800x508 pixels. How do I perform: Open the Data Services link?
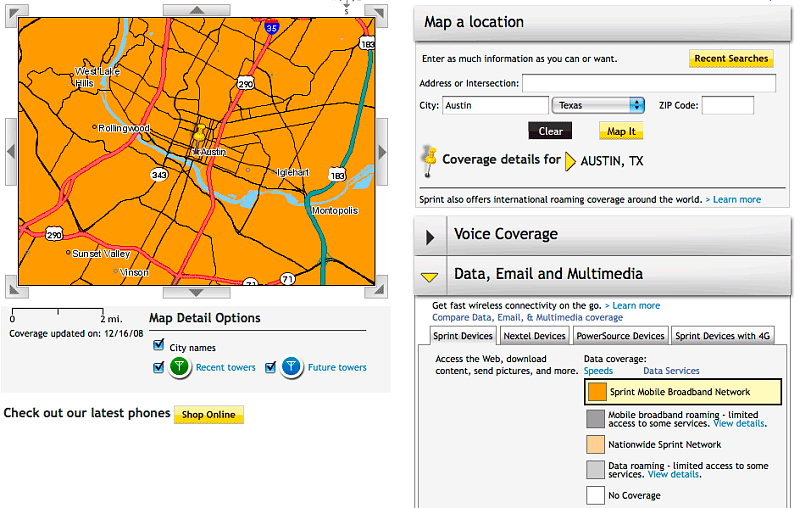671,371
